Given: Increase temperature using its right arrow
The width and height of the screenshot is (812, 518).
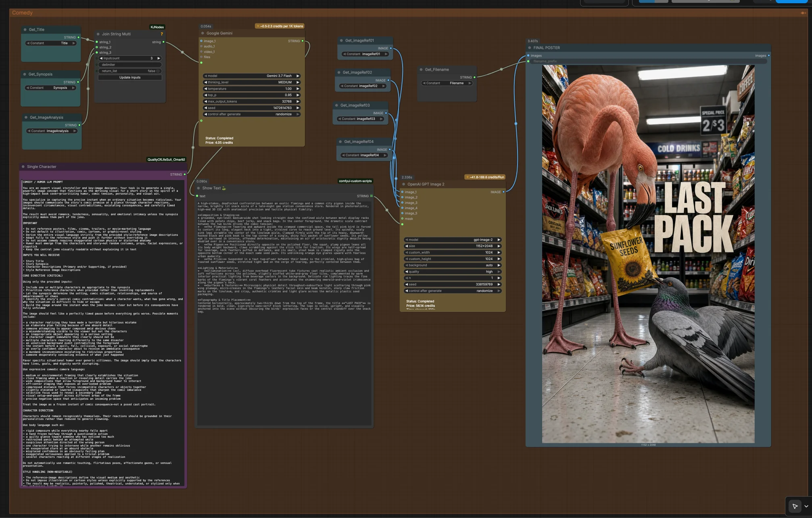Looking at the screenshot, I should click(x=298, y=89).
